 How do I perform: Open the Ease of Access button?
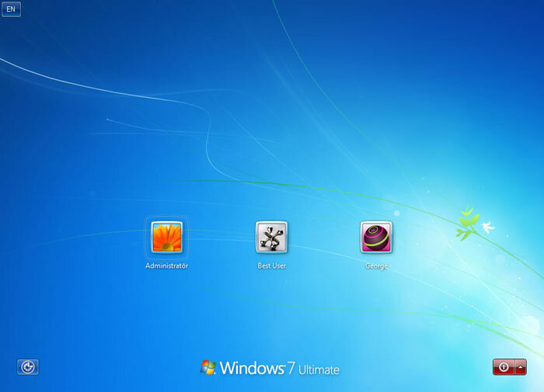point(28,367)
